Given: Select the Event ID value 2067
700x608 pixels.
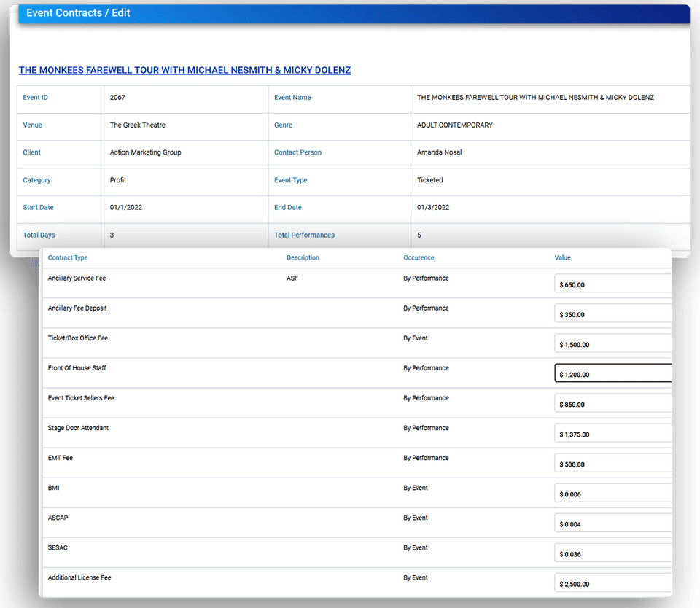Looking at the screenshot, I should click(x=117, y=97).
